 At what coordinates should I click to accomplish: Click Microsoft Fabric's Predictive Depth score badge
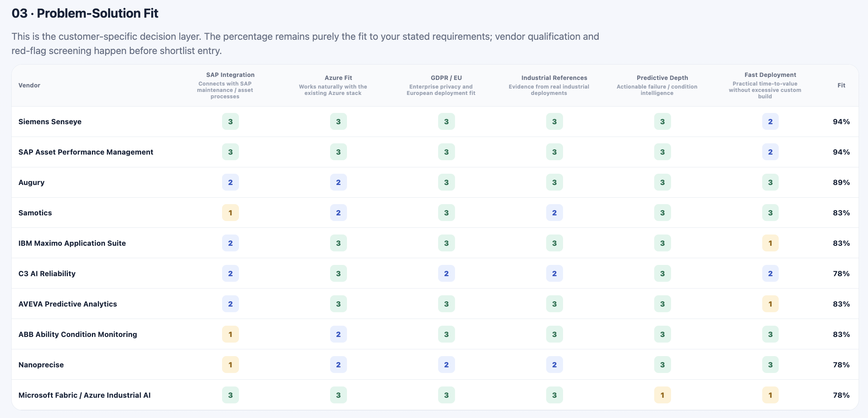coord(662,395)
